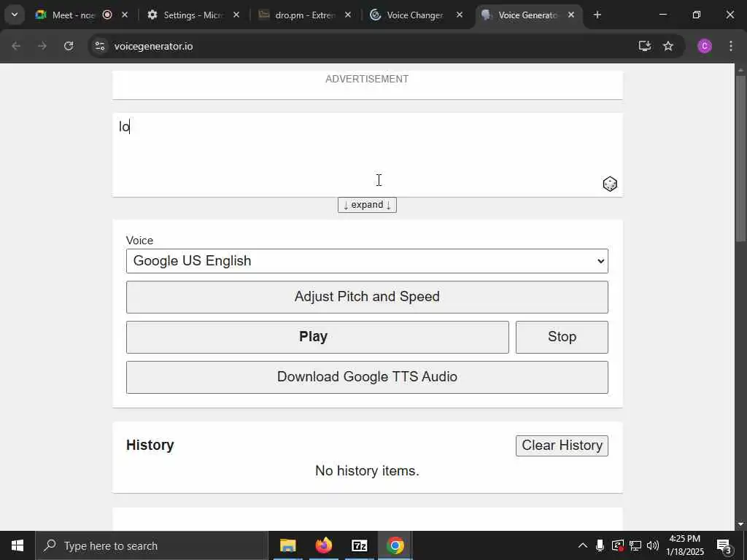Switch to the Voice Changer tab
The width and height of the screenshot is (747, 560).
click(414, 15)
